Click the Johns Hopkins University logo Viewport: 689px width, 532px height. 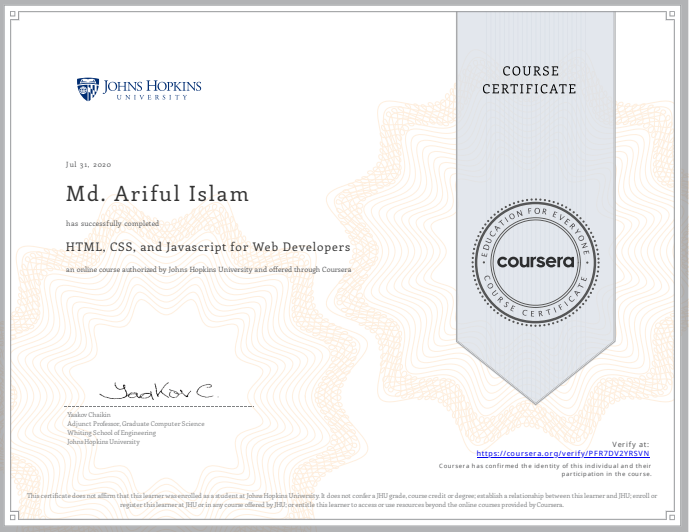[x=139, y=89]
